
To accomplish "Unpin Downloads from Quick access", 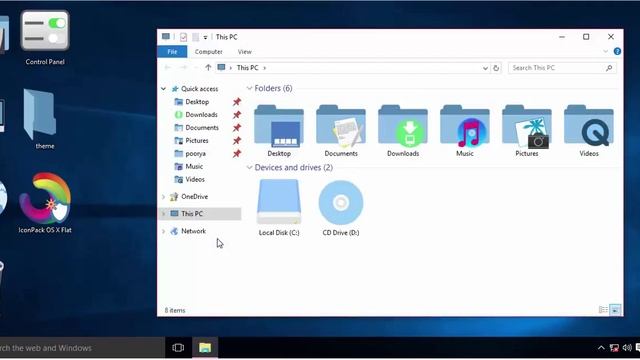I will click(x=237, y=115).
